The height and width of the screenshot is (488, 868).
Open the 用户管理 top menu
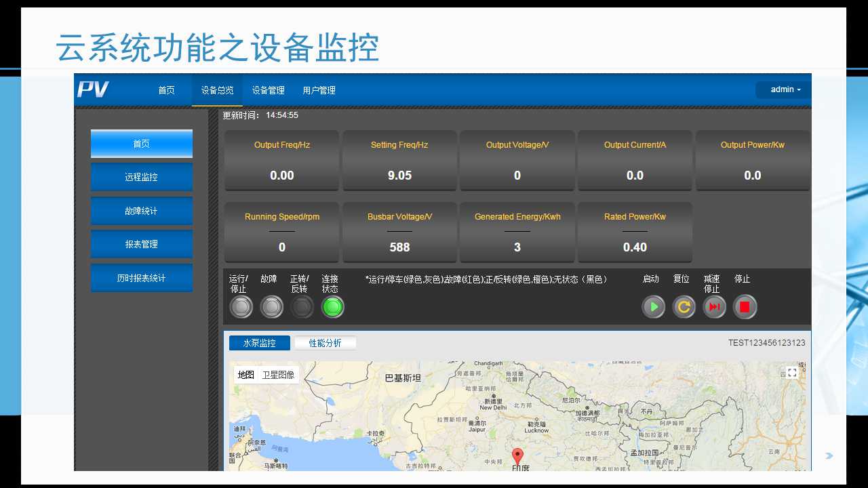[319, 90]
